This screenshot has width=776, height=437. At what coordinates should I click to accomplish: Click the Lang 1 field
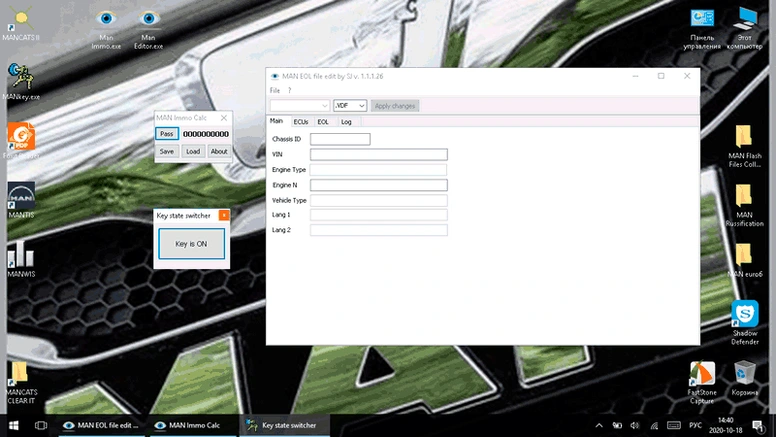point(379,215)
